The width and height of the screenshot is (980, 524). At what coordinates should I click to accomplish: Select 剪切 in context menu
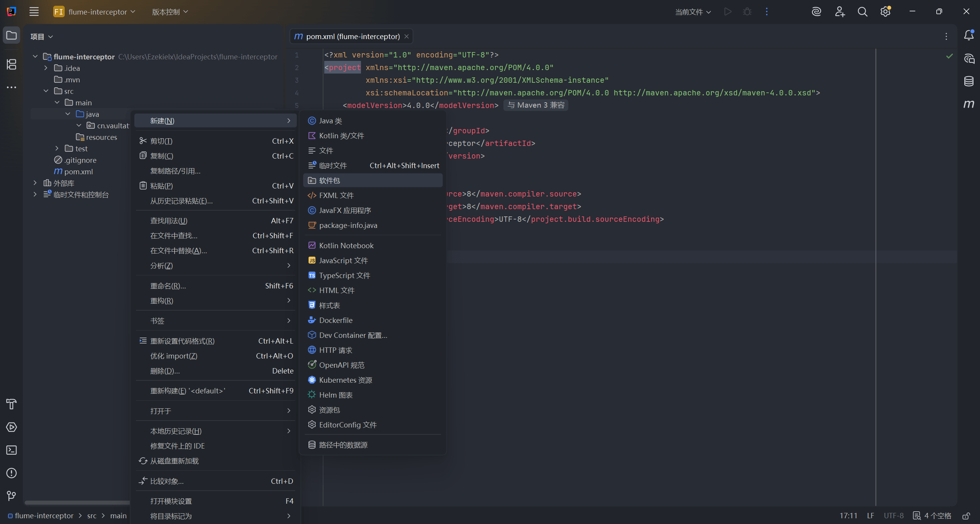[x=216, y=141]
